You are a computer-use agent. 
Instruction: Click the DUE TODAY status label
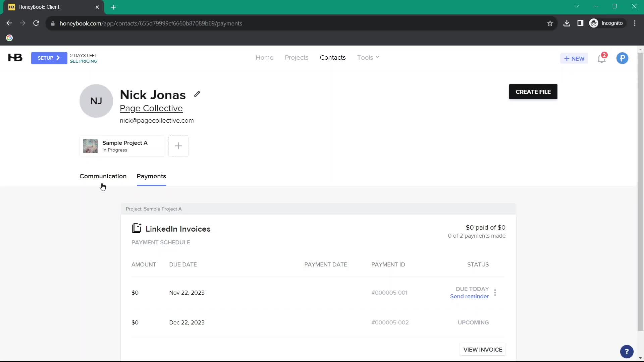tap(472, 289)
